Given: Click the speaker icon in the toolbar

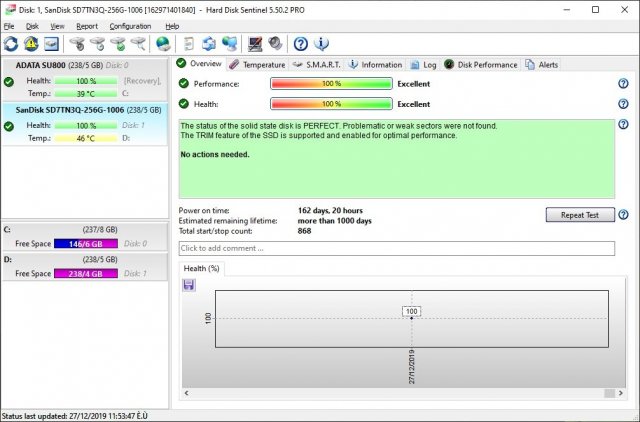Looking at the screenshot, I should click(x=275, y=44).
